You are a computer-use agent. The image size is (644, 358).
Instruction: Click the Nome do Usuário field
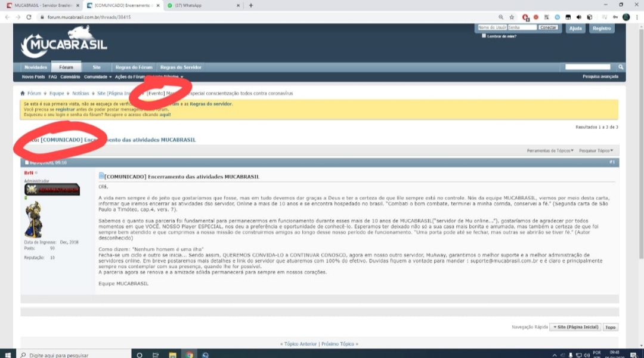[x=491, y=27]
